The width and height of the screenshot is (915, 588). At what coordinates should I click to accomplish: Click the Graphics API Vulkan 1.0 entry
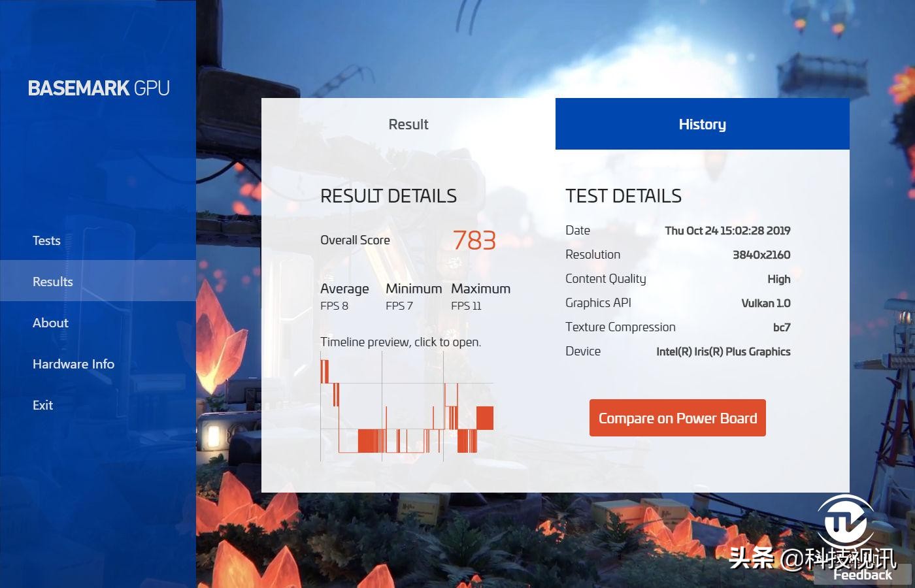[765, 302]
